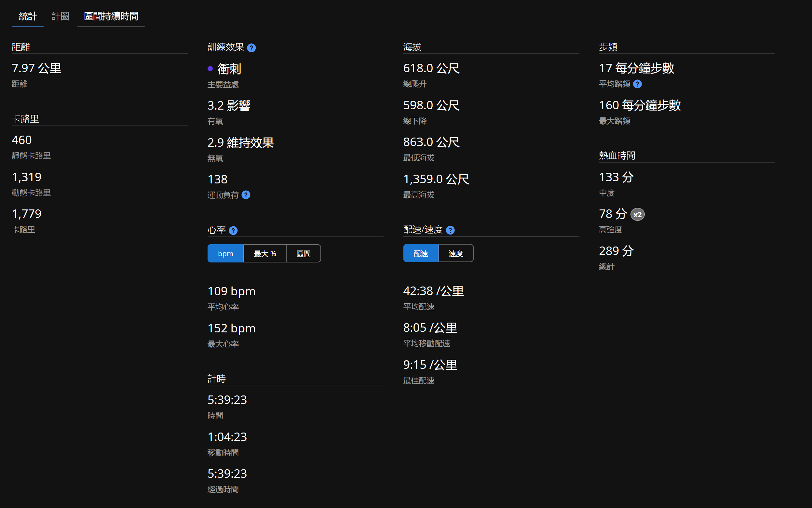Open help icon next to 訓練效果

pyautogui.click(x=251, y=48)
